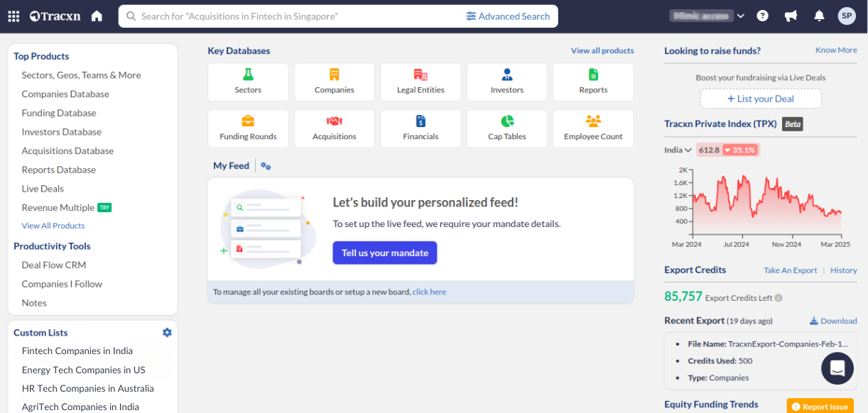
Task: Open SP user profile avatar
Action: tap(847, 16)
